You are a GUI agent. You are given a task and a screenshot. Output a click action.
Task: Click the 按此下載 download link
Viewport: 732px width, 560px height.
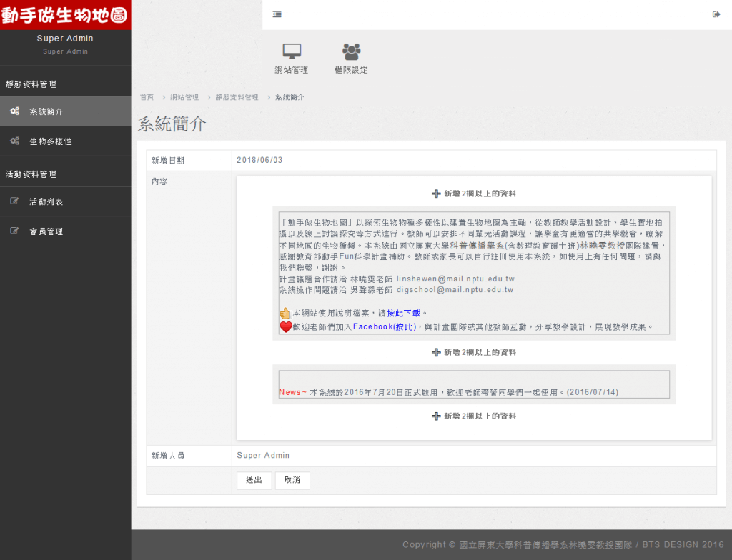404,313
